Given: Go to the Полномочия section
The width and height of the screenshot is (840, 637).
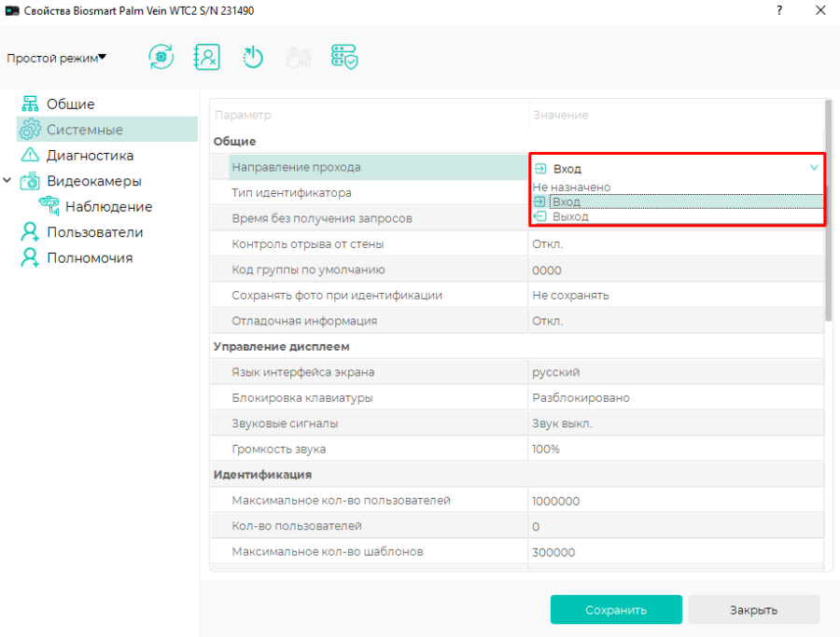Looking at the screenshot, I should (x=90, y=258).
